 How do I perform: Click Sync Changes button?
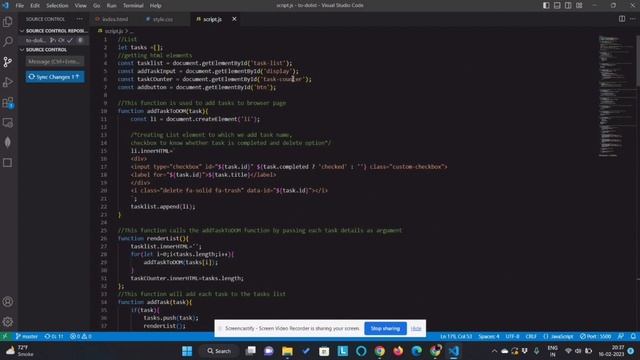(x=55, y=77)
